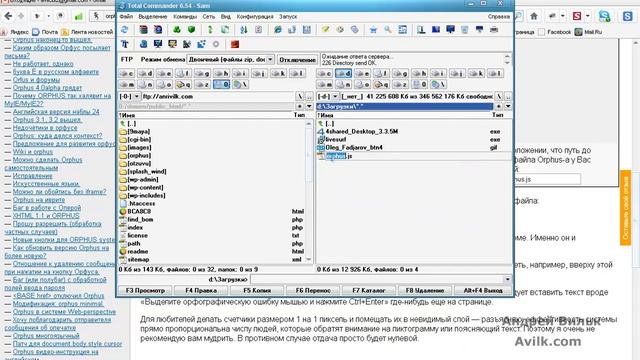Screen dimensions: 640x360
Task: Select drive h in right panel drive bar
Action: [419, 73]
